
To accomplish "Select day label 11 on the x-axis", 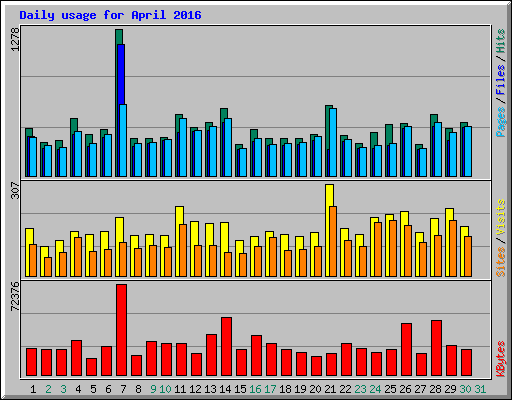I will tap(180, 389).
